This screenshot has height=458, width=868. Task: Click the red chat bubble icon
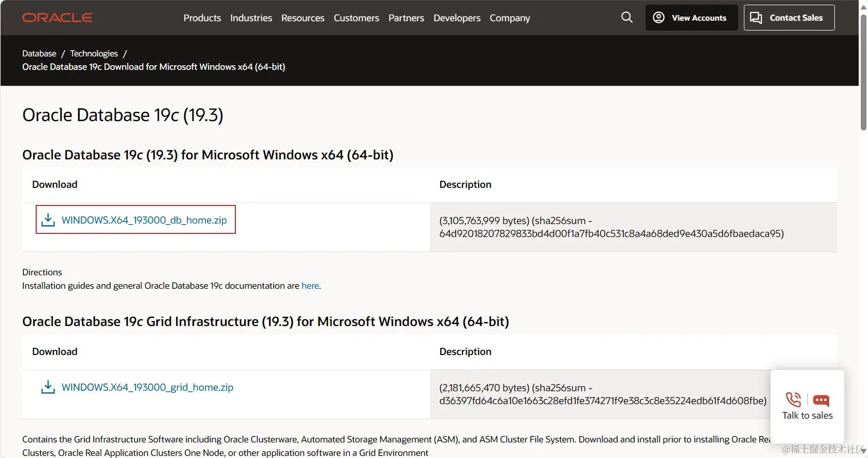click(821, 400)
